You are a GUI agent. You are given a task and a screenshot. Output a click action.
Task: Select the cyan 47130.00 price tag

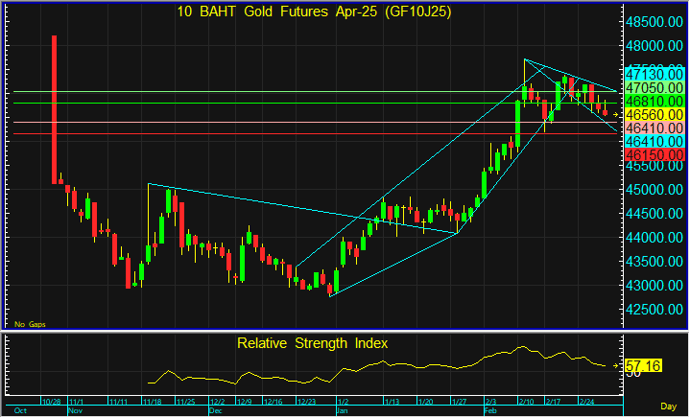coord(654,74)
